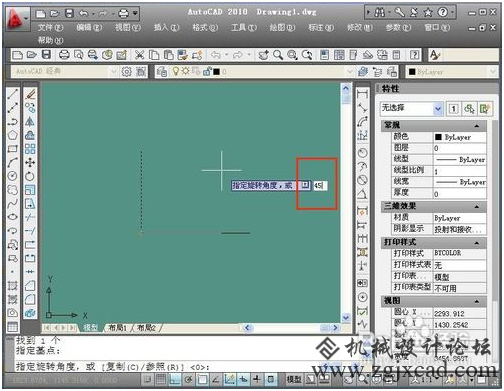Open the 格式 menu
Screen dimensions: 504x391
205,28
